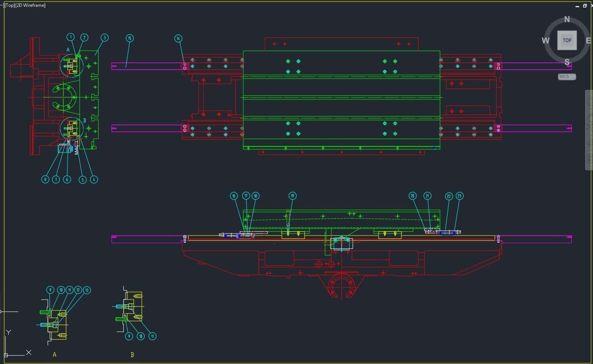The width and height of the screenshot is (593, 364).
Task: Select balloon number 23 callout
Action: click(x=459, y=196)
